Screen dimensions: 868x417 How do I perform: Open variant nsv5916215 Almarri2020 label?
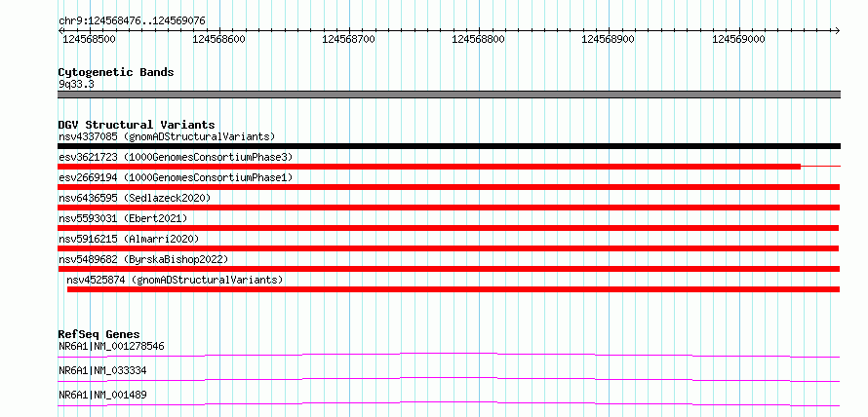[129, 239]
